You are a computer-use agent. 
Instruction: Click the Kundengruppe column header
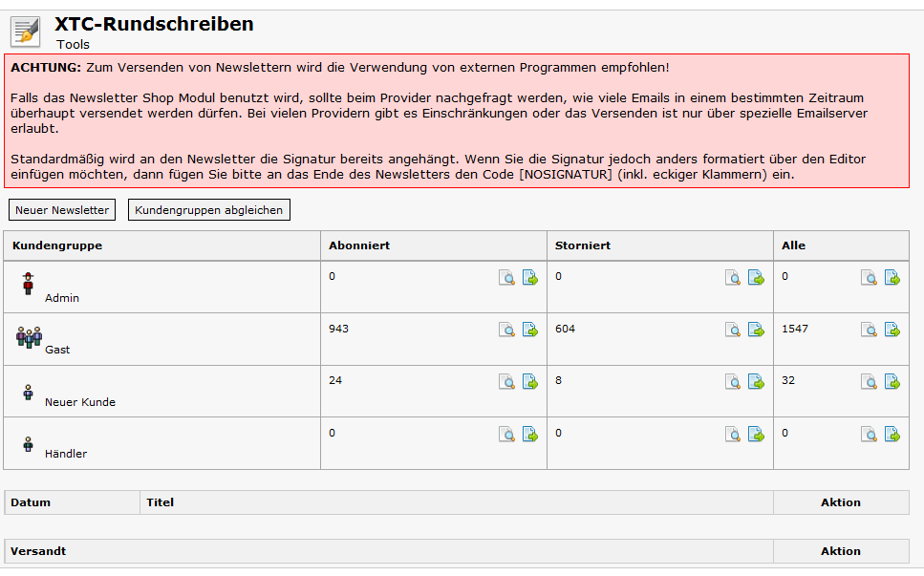[x=57, y=245]
